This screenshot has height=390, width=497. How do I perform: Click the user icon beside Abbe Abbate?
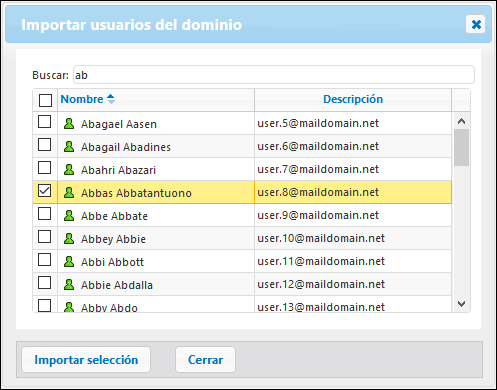click(x=69, y=216)
